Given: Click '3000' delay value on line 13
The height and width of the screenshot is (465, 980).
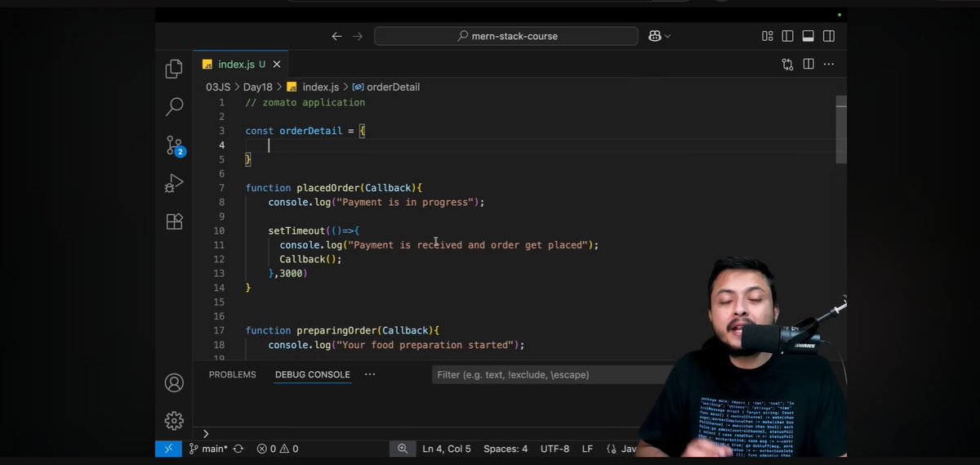Looking at the screenshot, I should [291, 273].
